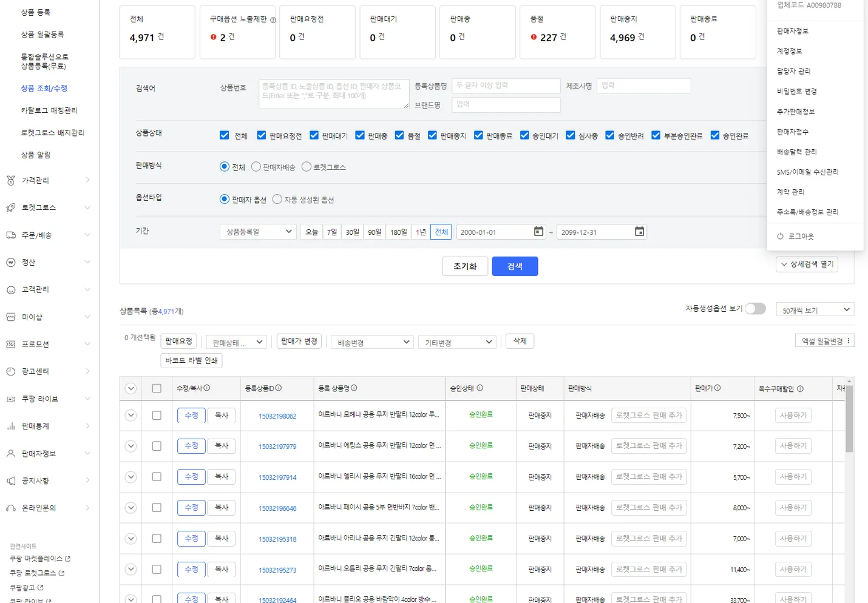The image size is (868, 603).
Task: Select the 판매자배송 radio button
Action: click(256, 166)
